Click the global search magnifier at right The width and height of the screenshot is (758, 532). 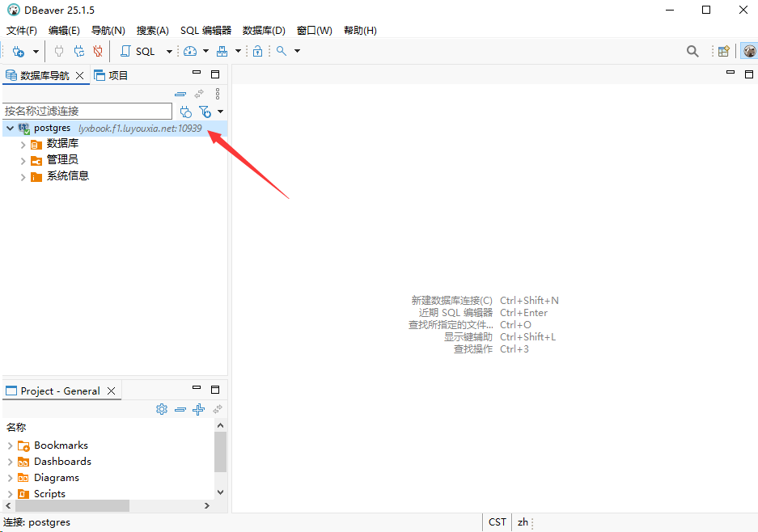click(692, 51)
